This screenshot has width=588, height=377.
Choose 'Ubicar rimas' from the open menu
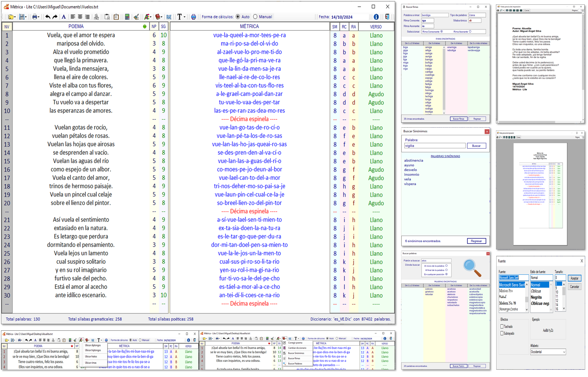pyautogui.click(x=91, y=363)
